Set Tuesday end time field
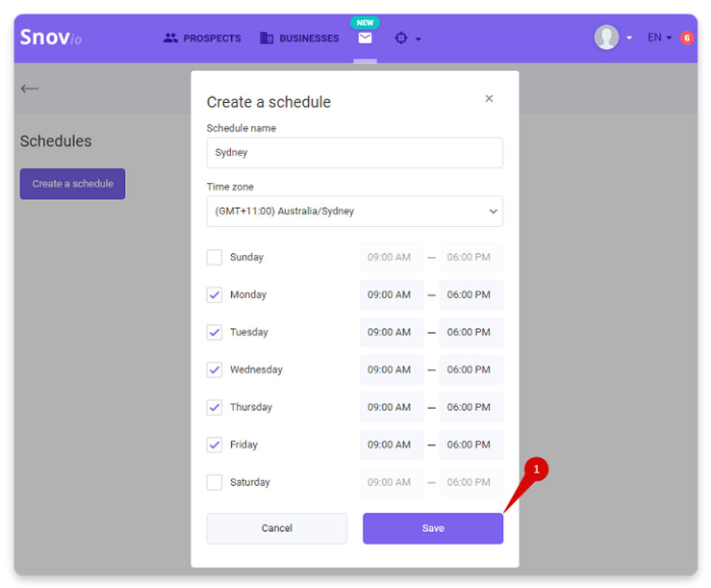 click(471, 333)
